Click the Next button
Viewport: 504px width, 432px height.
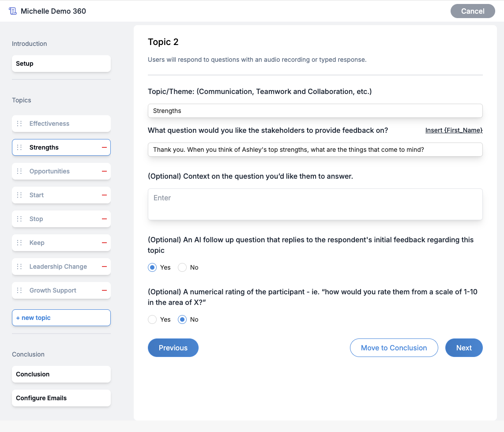464,348
